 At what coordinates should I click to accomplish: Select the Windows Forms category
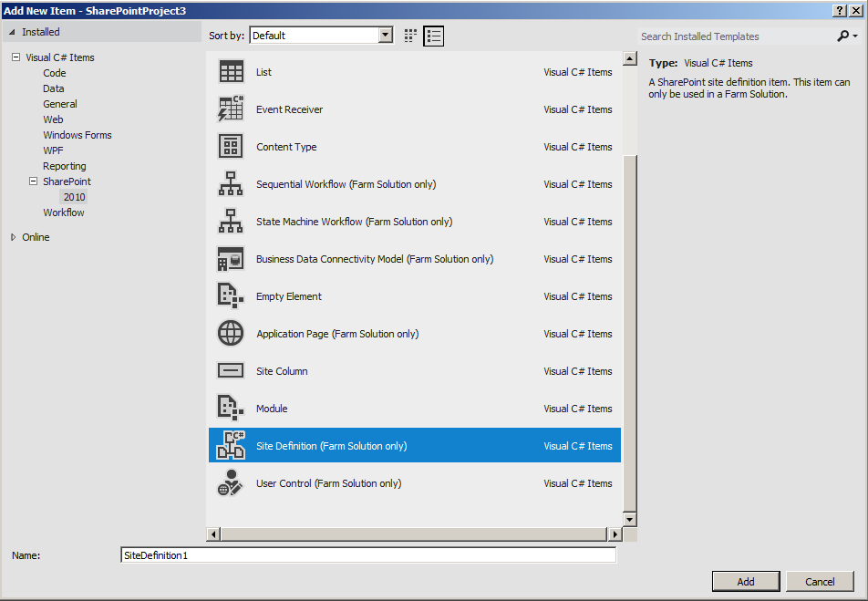coord(77,135)
